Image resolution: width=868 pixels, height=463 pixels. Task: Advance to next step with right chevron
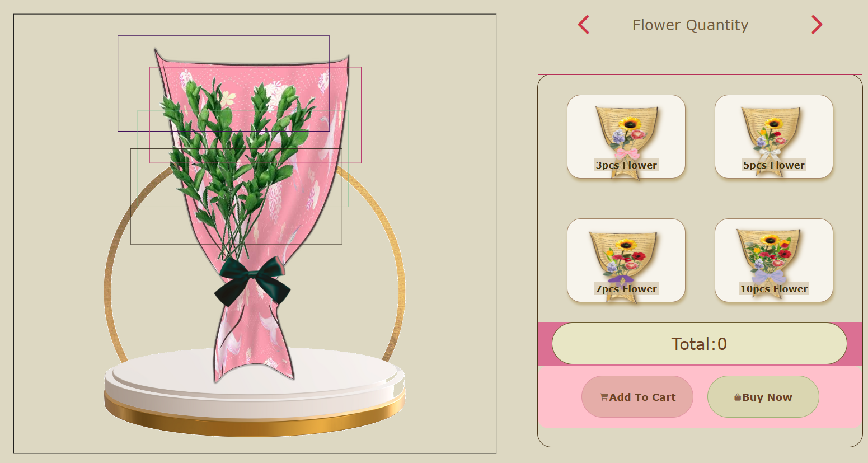click(x=817, y=25)
